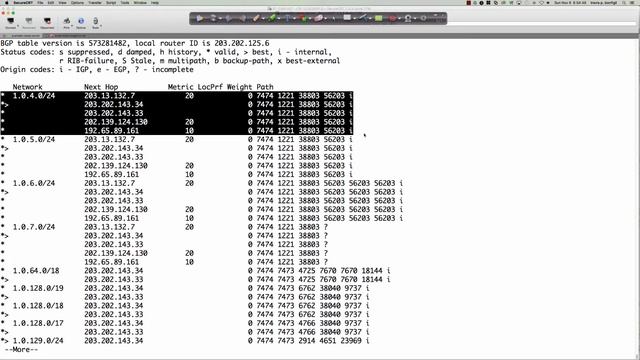Select the pencil tool in annotation toolbar
Screen dimensions: 640x360
256,18
